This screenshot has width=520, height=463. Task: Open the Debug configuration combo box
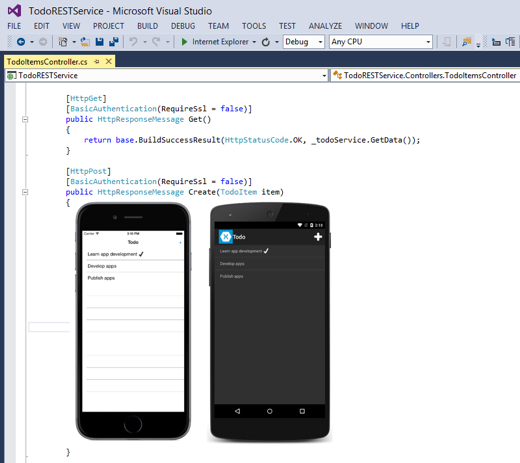[304, 42]
